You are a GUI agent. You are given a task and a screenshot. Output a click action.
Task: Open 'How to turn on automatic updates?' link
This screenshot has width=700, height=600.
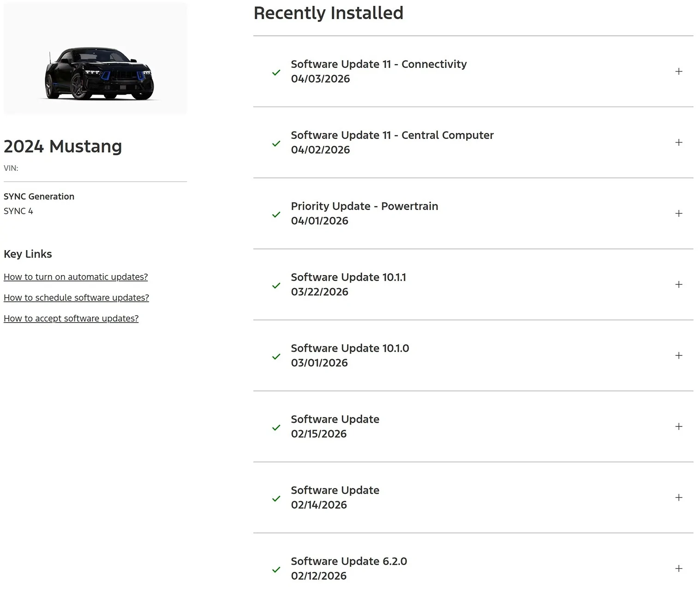pos(76,277)
